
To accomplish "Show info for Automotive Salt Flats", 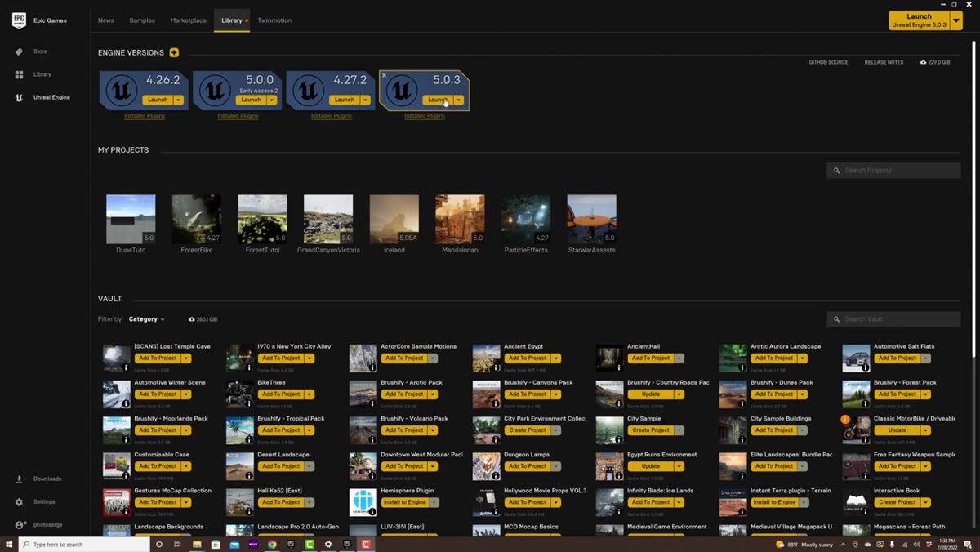I will click(866, 367).
